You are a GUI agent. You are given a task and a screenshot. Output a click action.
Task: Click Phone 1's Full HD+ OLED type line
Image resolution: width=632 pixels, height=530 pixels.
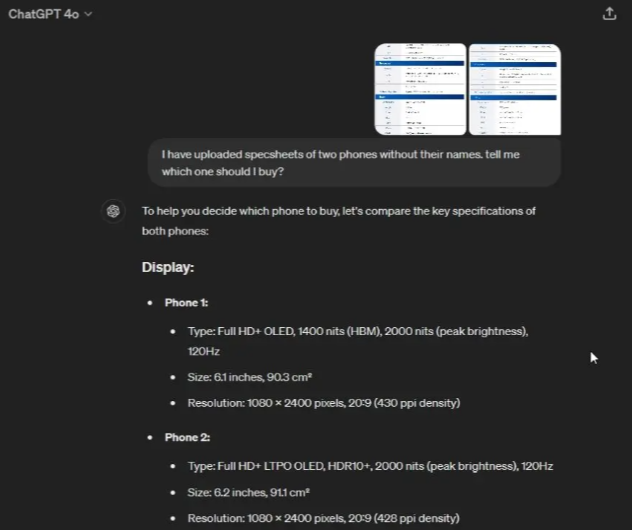click(x=357, y=331)
